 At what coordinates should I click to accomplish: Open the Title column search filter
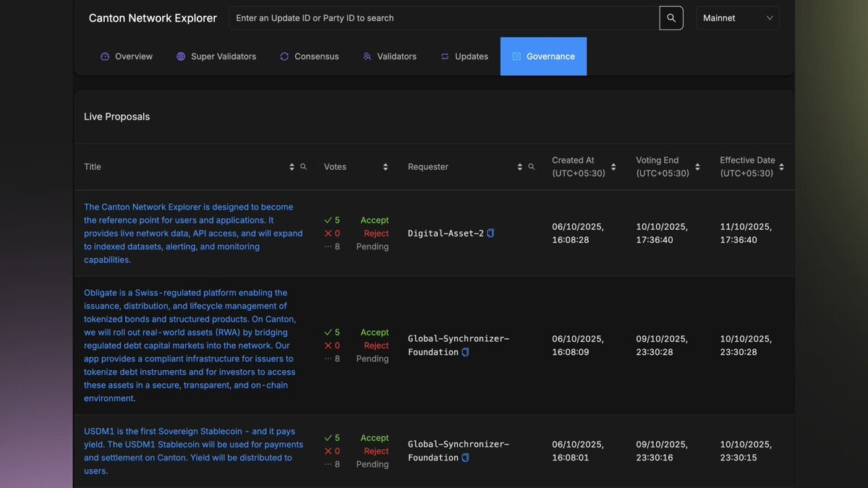coord(303,167)
